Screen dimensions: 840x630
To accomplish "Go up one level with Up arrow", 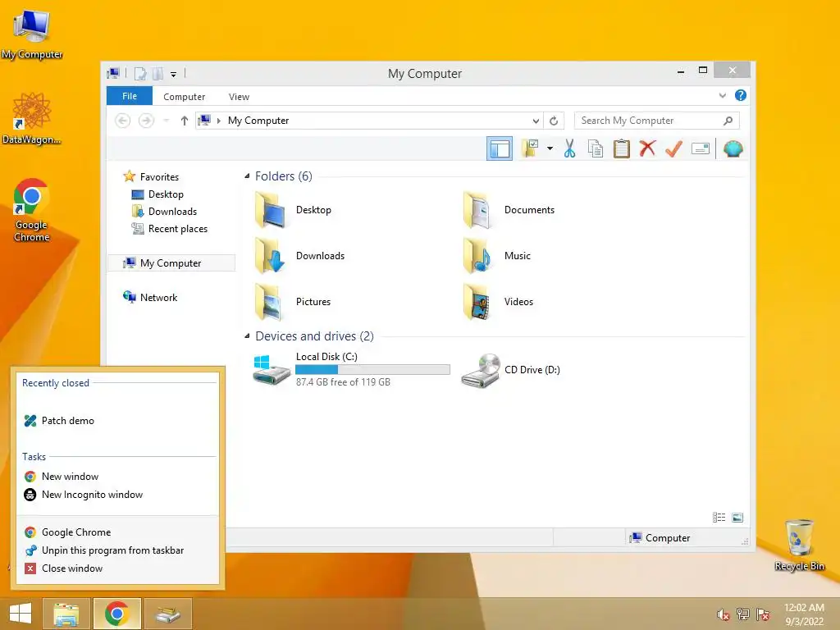I will click(x=185, y=121).
